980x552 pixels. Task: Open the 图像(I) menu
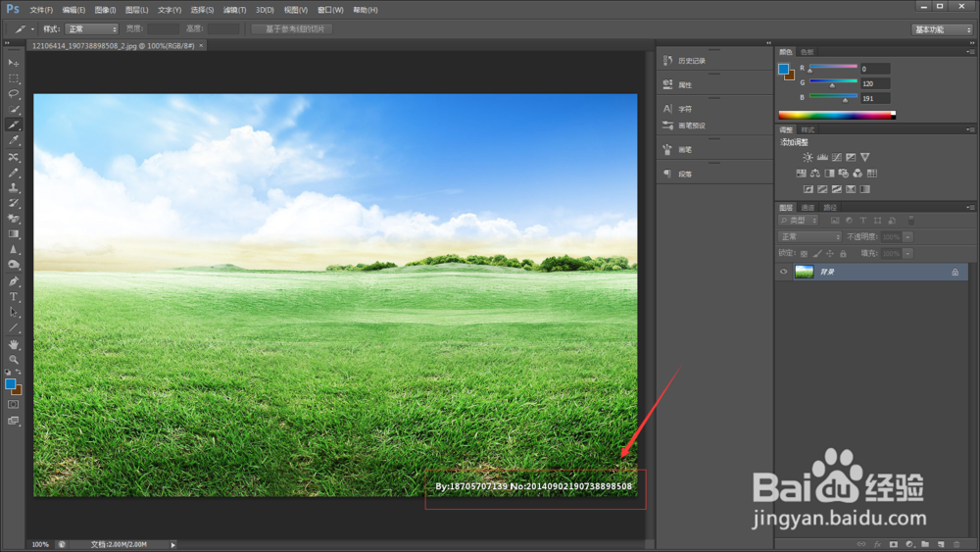(105, 10)
